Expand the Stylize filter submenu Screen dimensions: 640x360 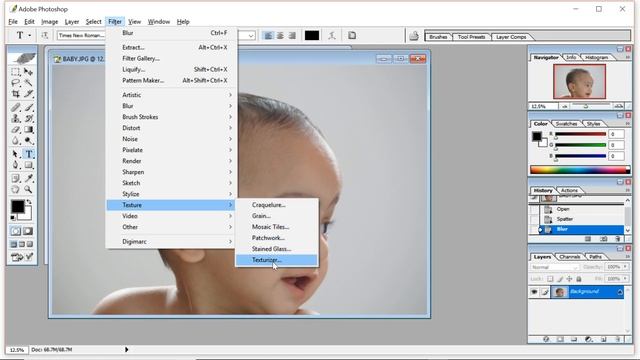[x=171, y=194]
